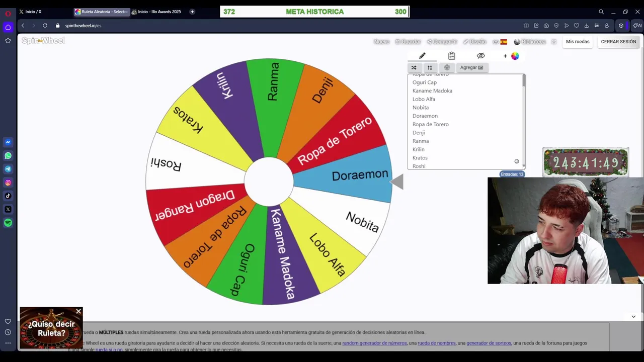Click the address bar URL spinthewheel.io/es
The width and height of the screenshot is (644, 362).
pos(83,26)
